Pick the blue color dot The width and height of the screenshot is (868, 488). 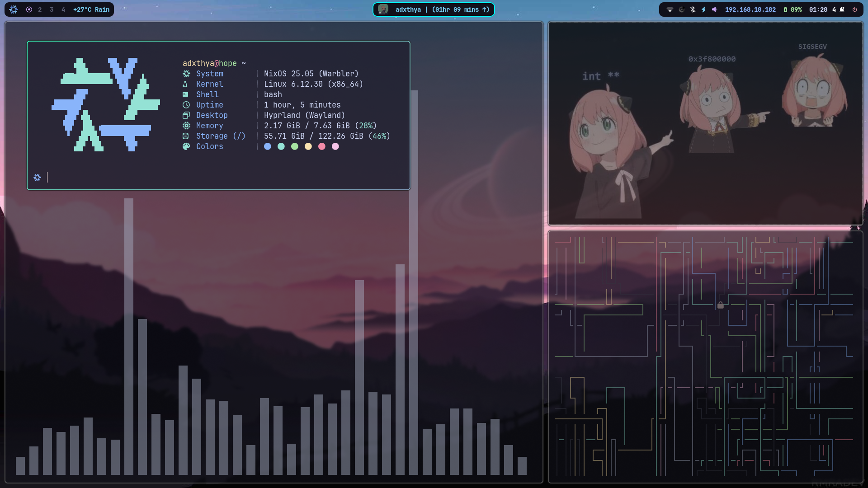(x=268, y=146)
